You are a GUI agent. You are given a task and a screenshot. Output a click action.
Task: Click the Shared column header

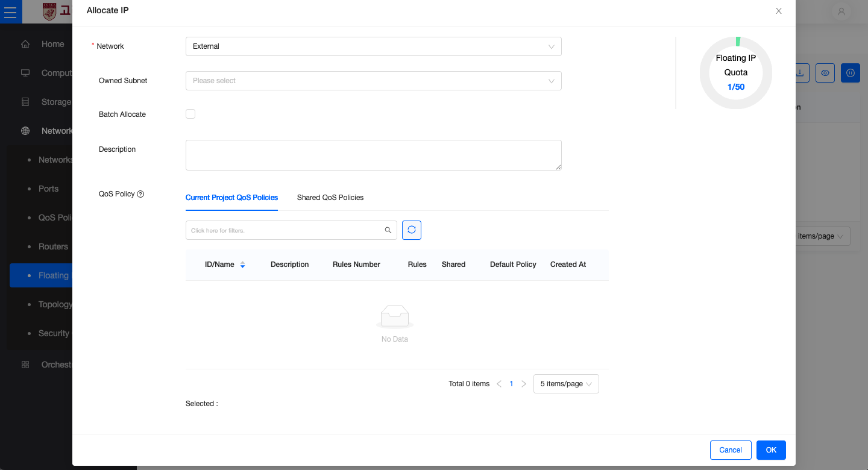(453, 265)
